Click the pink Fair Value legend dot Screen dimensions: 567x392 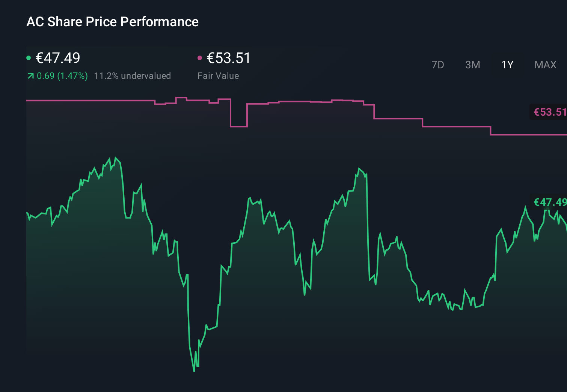click(x=200, y=57)
